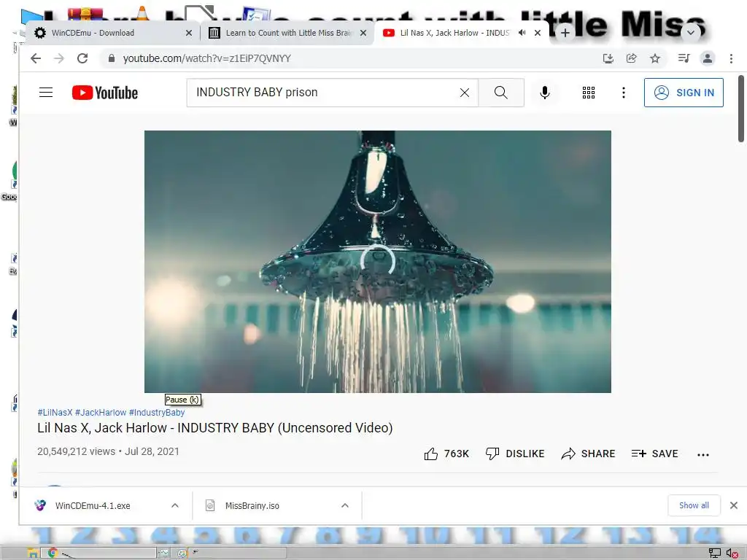Open the YouTube hamburger guide menu
This screenshot has height=560, width=747.
(46, 93)
